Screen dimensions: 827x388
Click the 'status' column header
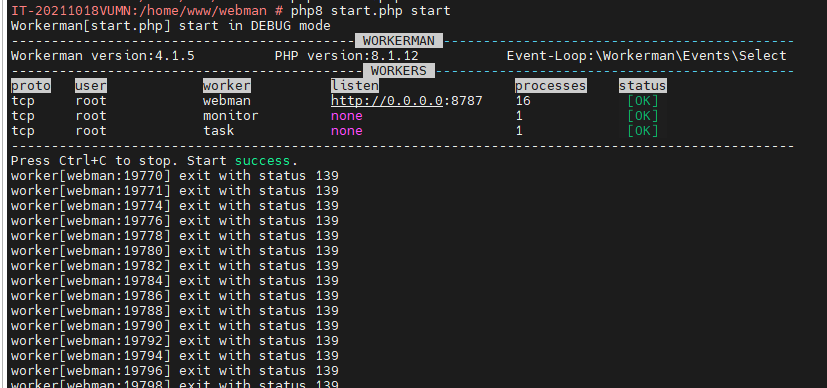[x=642, y=85]
